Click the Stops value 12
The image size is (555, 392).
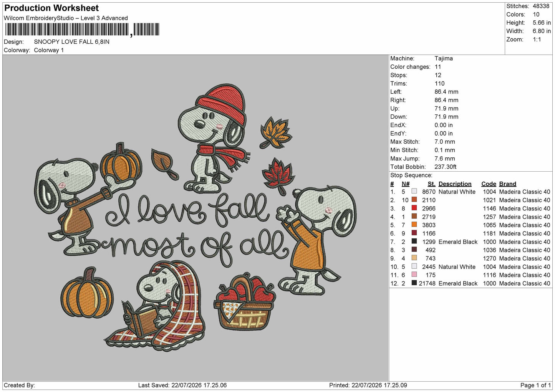(x=438, y=75)
